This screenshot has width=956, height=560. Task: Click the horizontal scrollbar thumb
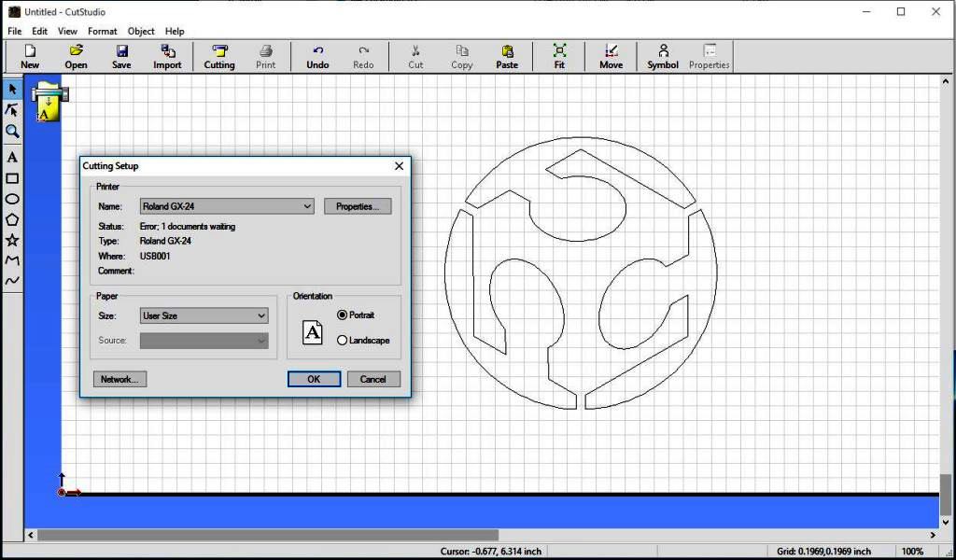tap(268, 535)
